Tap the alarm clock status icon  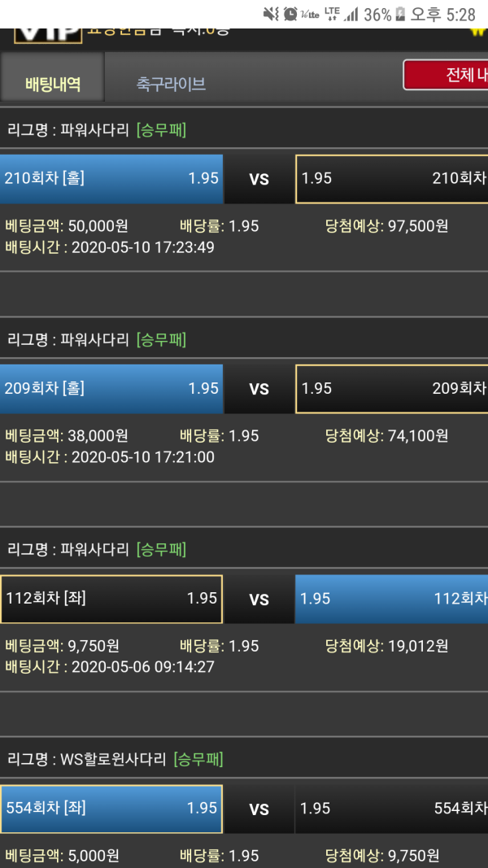(x=290, y=14)
